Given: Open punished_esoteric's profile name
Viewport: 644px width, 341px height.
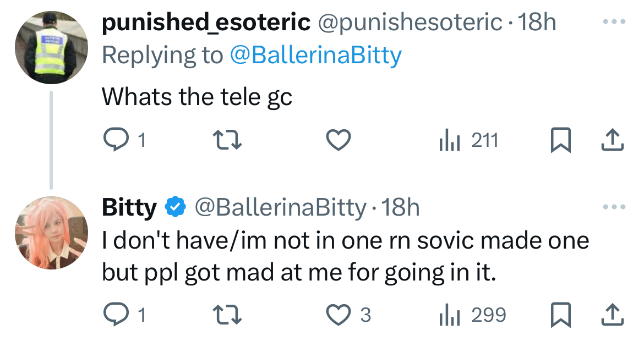Looking at the screenshot, I should tap(206, 23).
